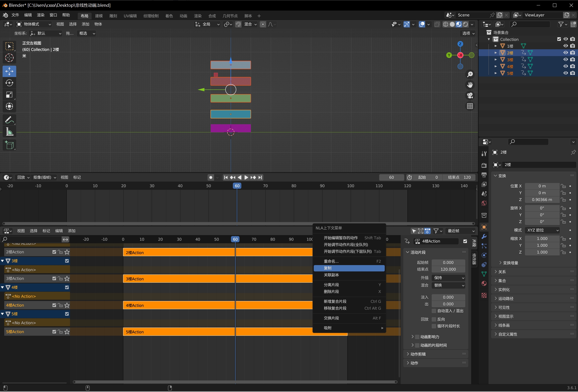Screen dimensions: 578x392
Task: Switch to the 动画 workspace tab
Action: (x=183, y=16)
